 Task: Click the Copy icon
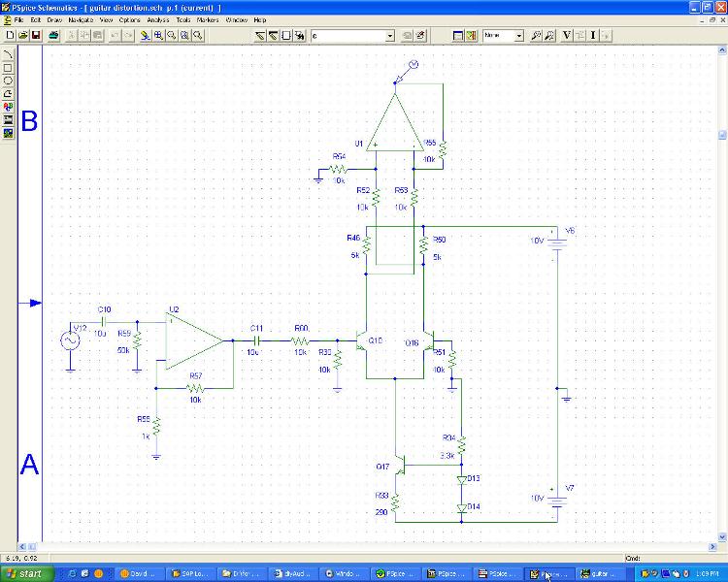tap(84, 35)
